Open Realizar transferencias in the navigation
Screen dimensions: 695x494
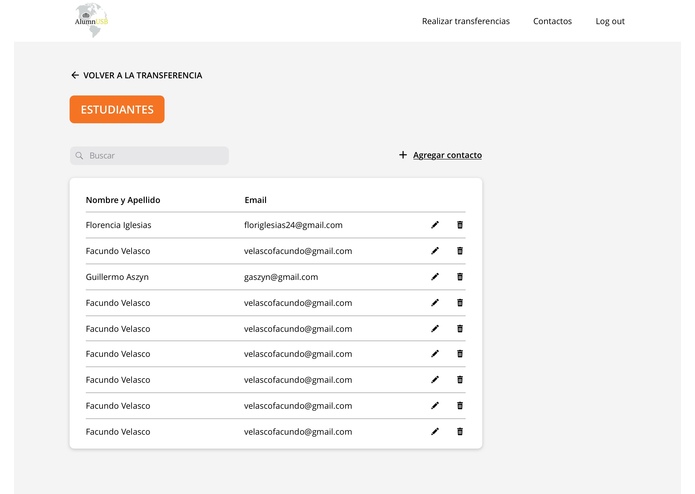click(x=465, y=21)
